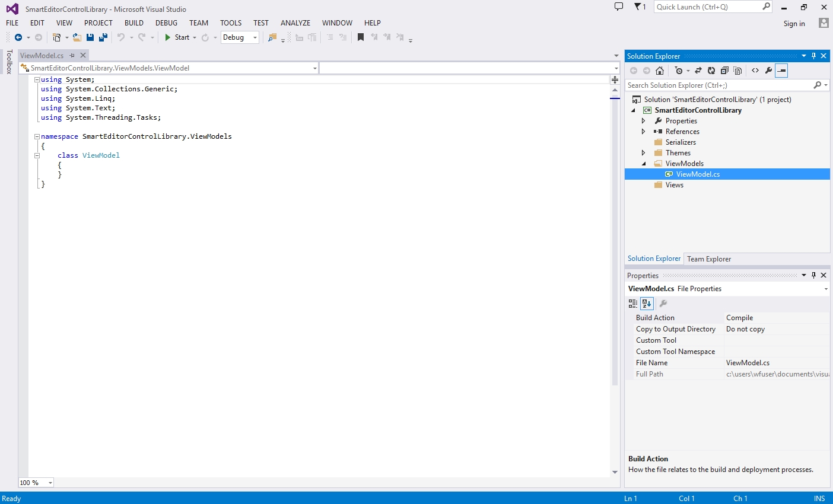833x504 pixels.
Task: Click the Home icon in Solution Explorer
Action: (x=659, y=71)
